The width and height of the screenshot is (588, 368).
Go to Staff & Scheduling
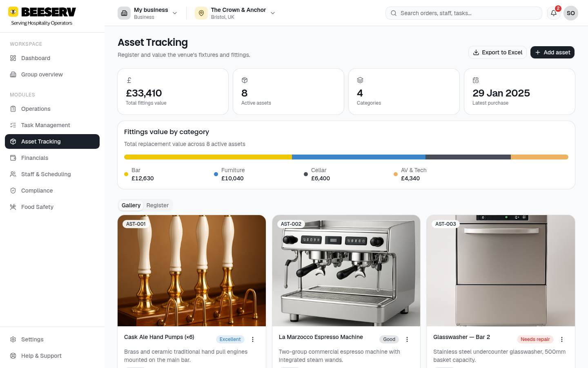coord(52,174)
